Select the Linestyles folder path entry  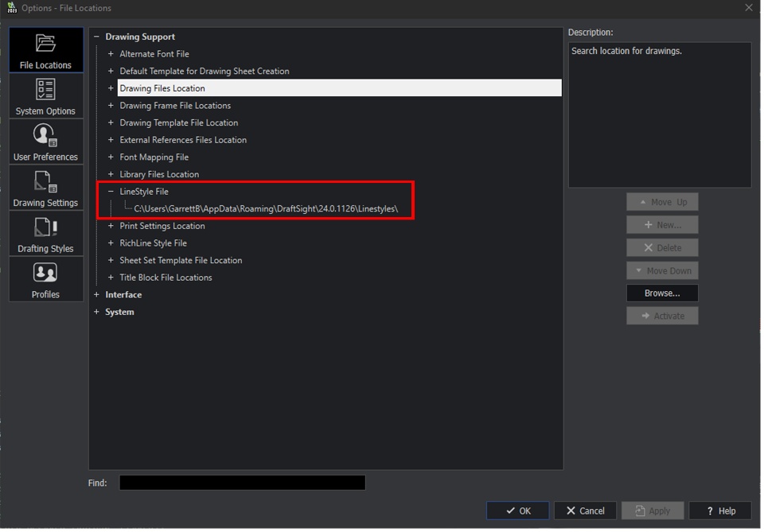pyautogui.click(x=266, y=209)
